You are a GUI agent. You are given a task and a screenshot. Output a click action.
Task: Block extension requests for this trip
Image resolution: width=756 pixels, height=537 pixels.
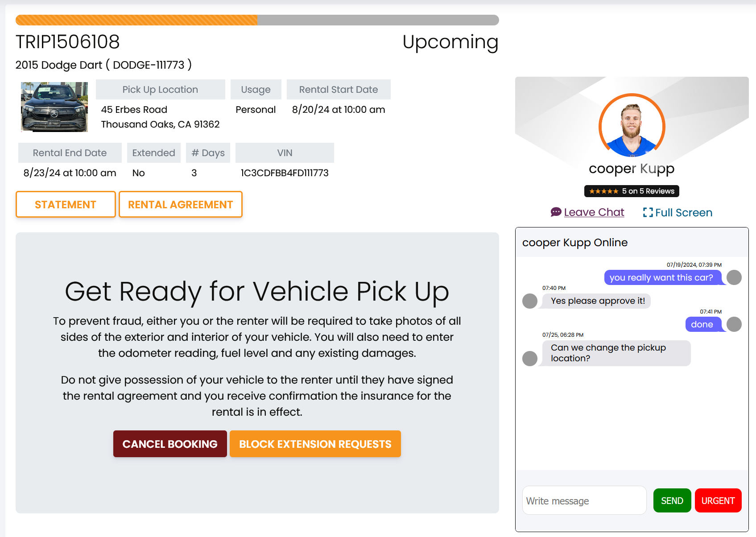315,444
